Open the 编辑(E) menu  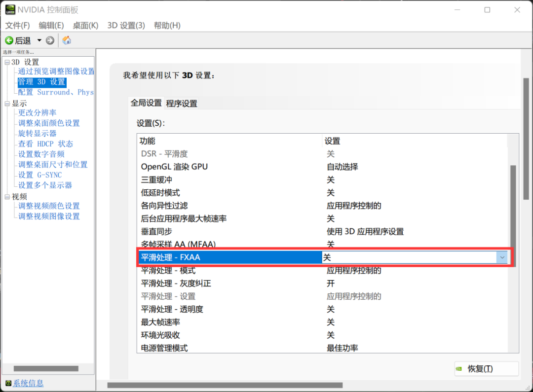point(51,26)
